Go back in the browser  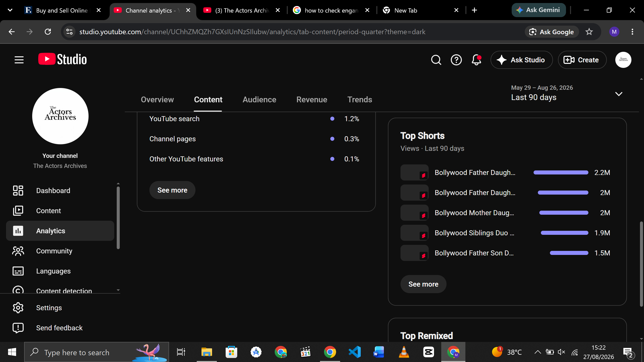coord(12,32)
